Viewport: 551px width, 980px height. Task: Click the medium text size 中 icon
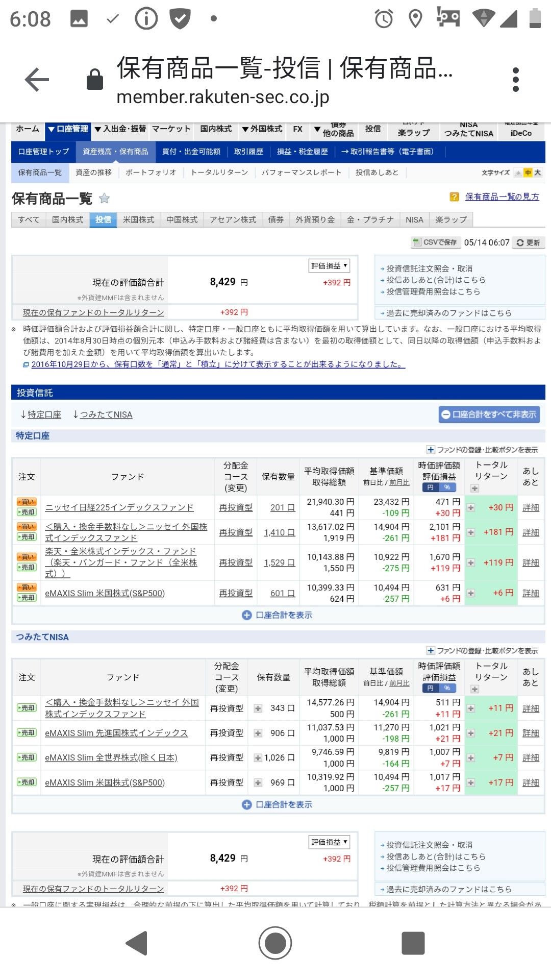[x=528, y=173]
